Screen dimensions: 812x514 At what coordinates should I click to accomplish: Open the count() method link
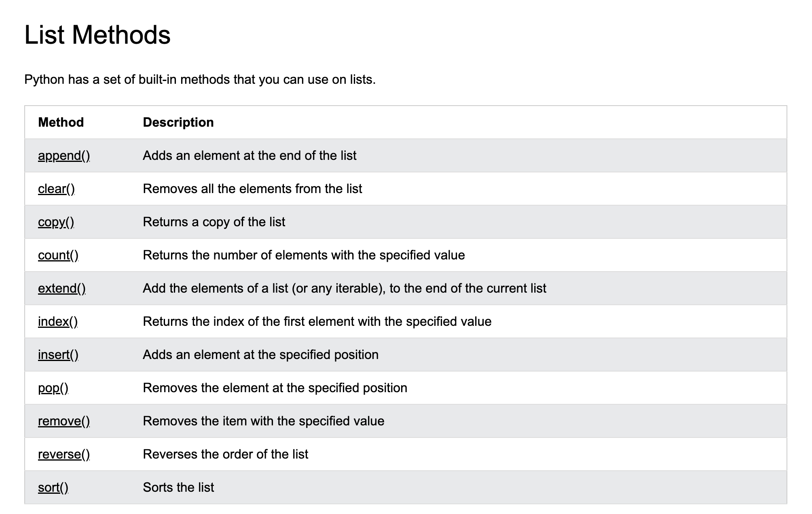pos(58,255)
